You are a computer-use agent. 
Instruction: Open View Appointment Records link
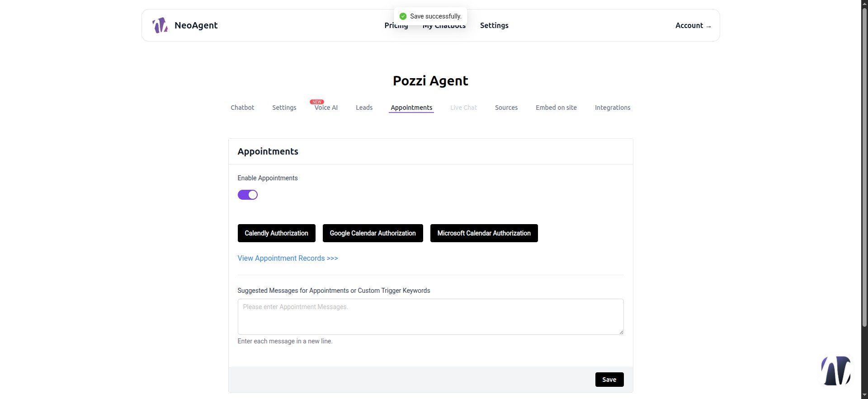(288, 258)
